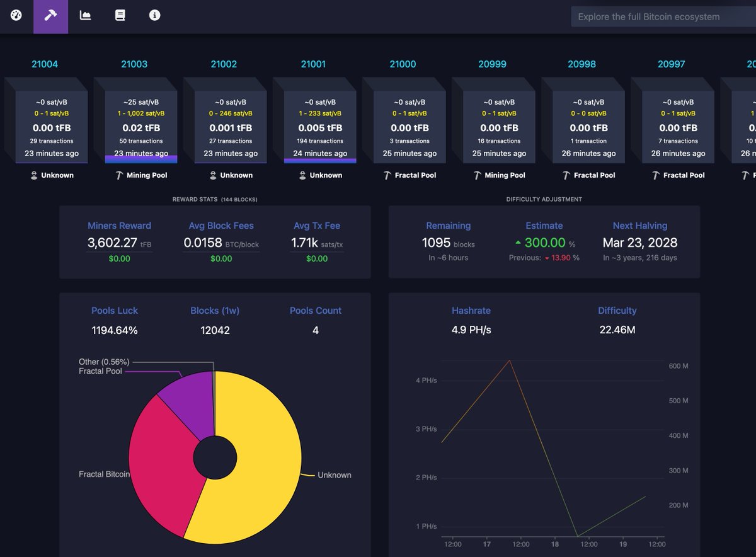Click the 0.0158 BTC/block value
756x557 pixels.
tap(221, 243)
